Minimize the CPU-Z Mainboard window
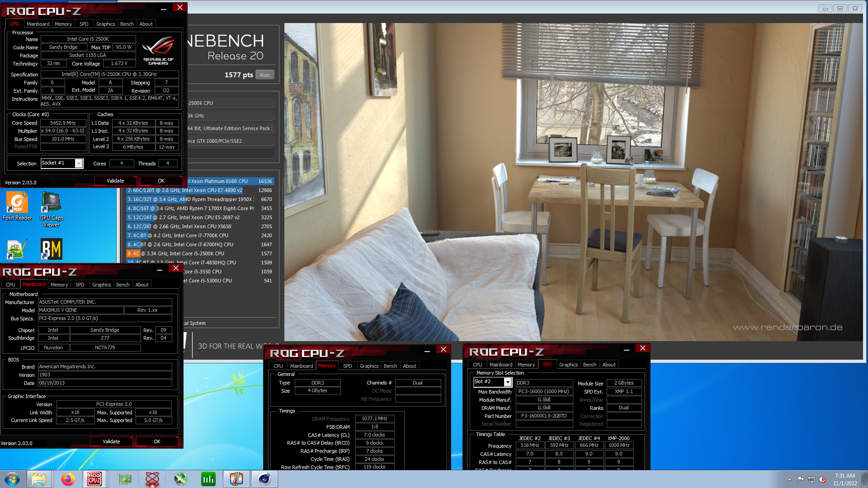The width and height of the screenshot is (868, 488). coord(160,269)
